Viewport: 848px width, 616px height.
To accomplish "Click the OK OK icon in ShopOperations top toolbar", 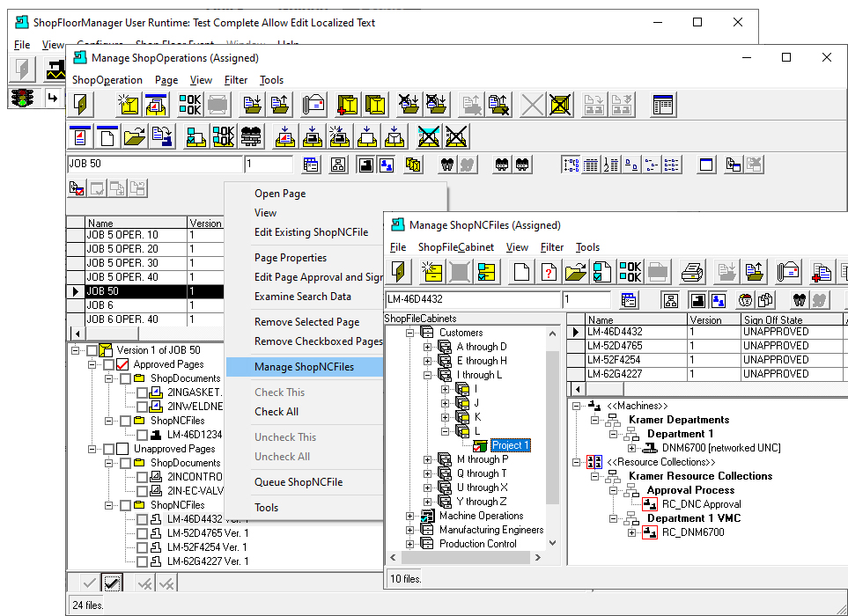I will point(190,105).
